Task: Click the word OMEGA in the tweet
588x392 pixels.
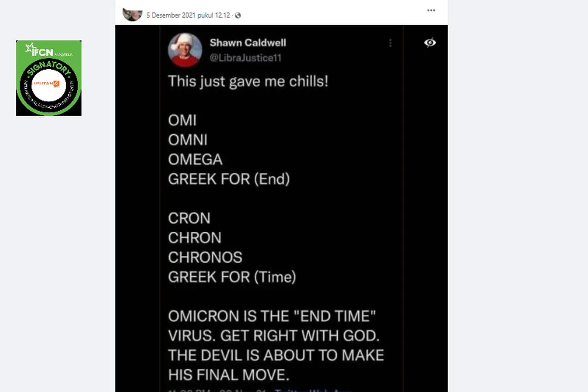Action: tap(195, 160)
